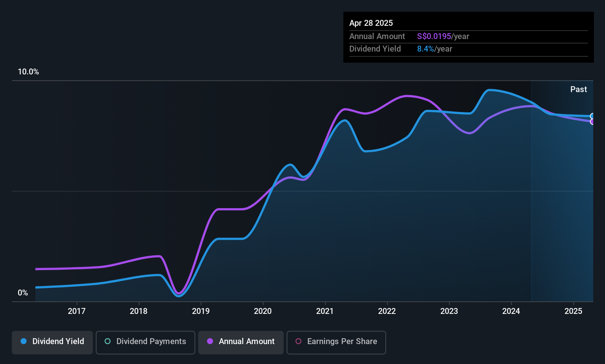Click the purple Annual Amount legend dot
Image resolution: width=605 pixels, height=364 pixels.
click(x=210, y=342)
